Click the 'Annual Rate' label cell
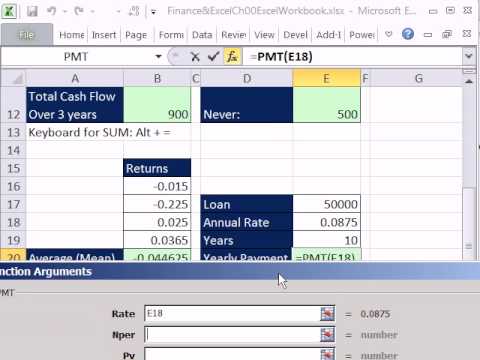480x360 pixels. pyautogui.click(x=247, y=222)
